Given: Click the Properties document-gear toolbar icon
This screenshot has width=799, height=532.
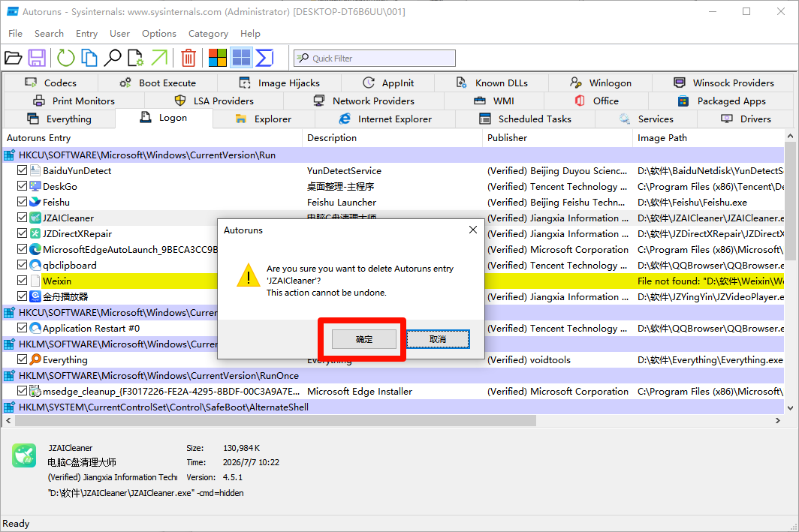Looking at the screenshot, I should 135,58.
